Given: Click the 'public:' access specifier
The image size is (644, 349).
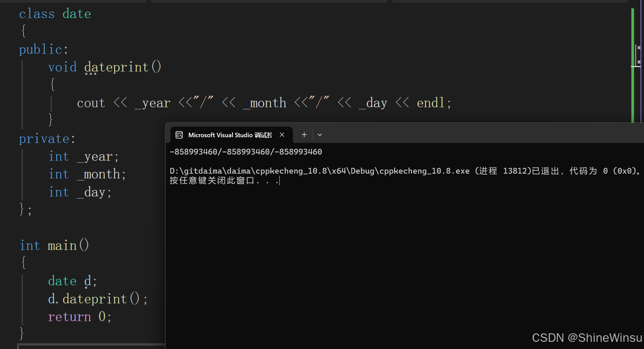Looking at the screenshot, I should (44, 50).
